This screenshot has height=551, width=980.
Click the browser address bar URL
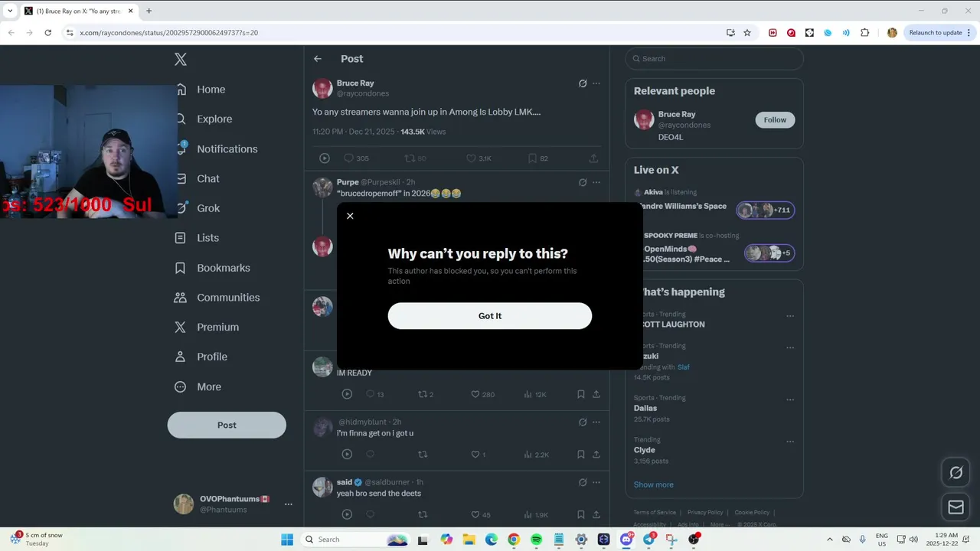coord(168,33)
